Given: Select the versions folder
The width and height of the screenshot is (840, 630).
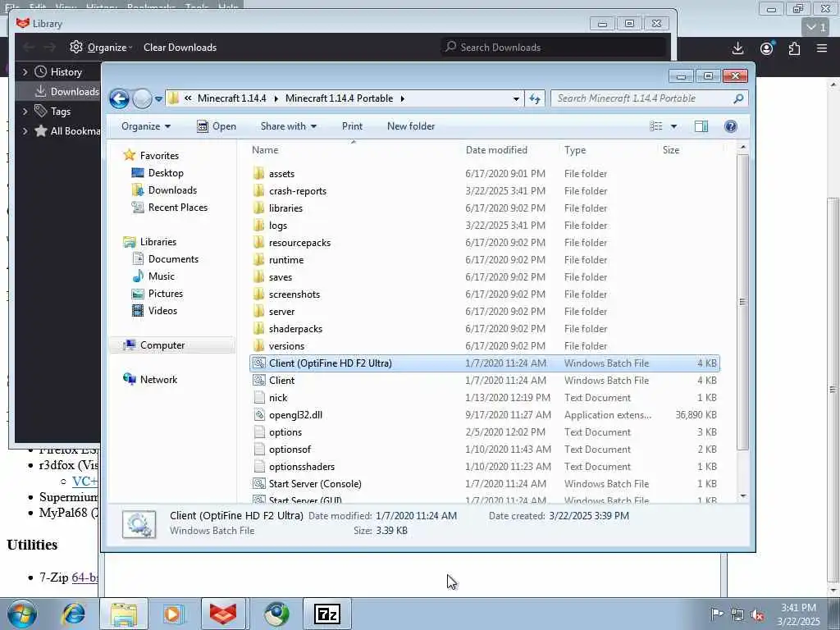Looking at the screenshot, I should point(286,346).
